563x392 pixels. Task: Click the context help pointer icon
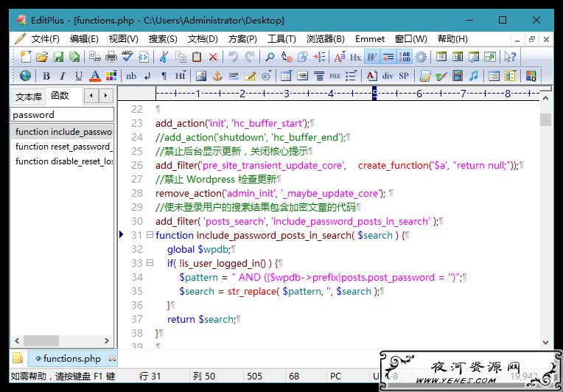510,57
